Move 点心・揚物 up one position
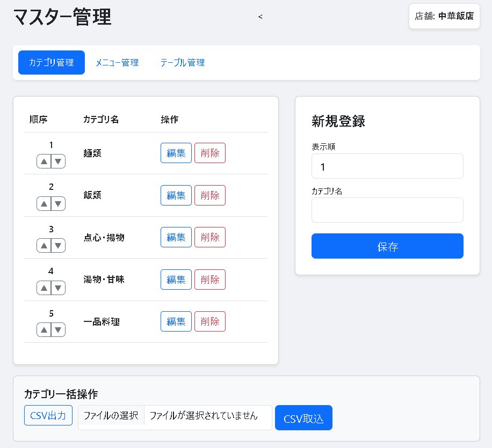The height and width of the screenshot is (448, 492). tap(44, 246)
